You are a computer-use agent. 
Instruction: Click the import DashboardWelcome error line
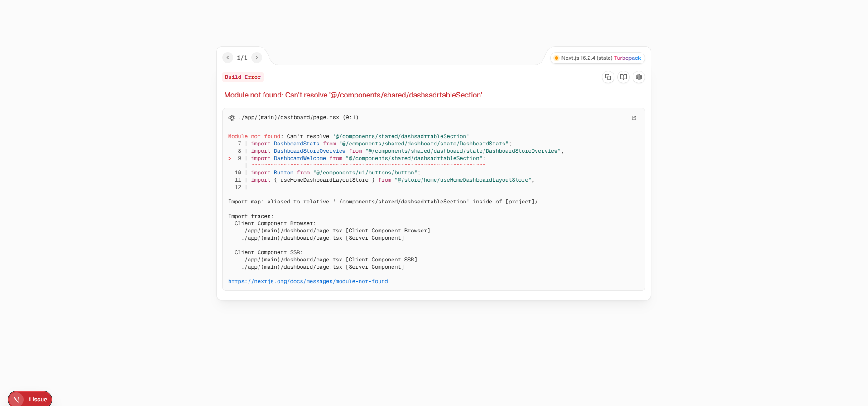368,158
